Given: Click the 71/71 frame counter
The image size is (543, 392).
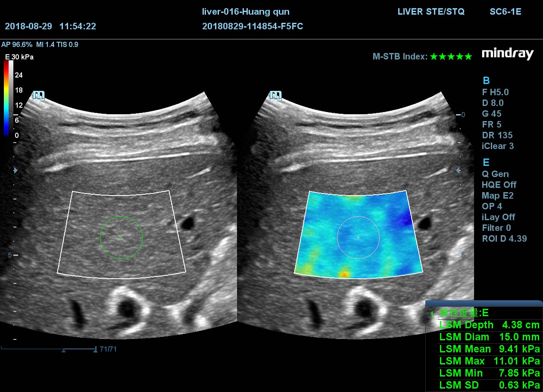Looking at the screenshot, I should 108,349.
